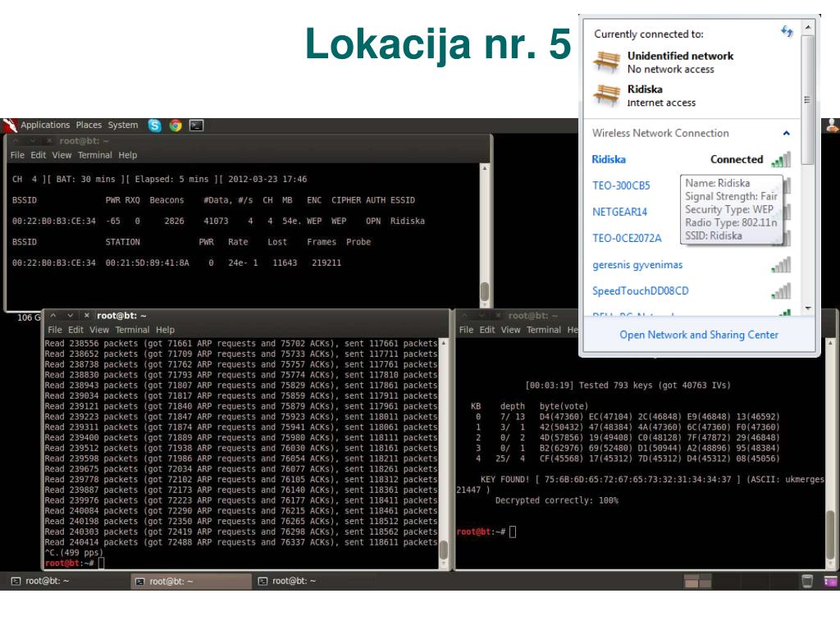
Task: Close the airodump terminal window
Action: click(x=48, y=140)
